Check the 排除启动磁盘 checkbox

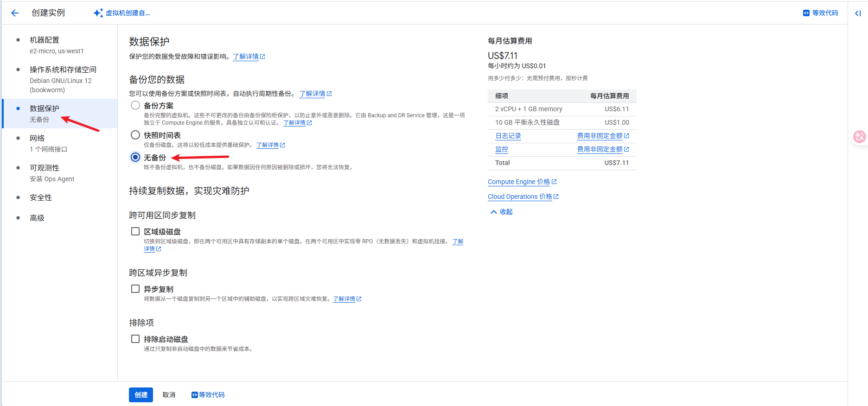[135, 339]
